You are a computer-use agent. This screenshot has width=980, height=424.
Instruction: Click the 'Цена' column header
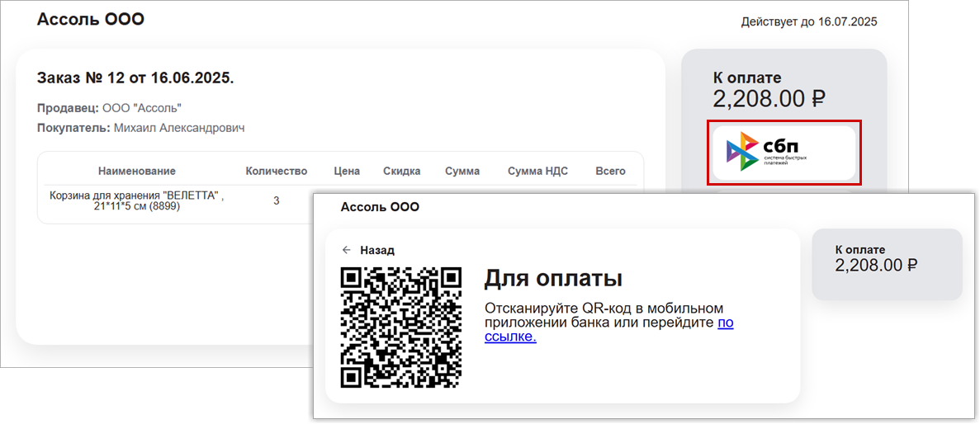pyautogui.click(x=348, y=171)
